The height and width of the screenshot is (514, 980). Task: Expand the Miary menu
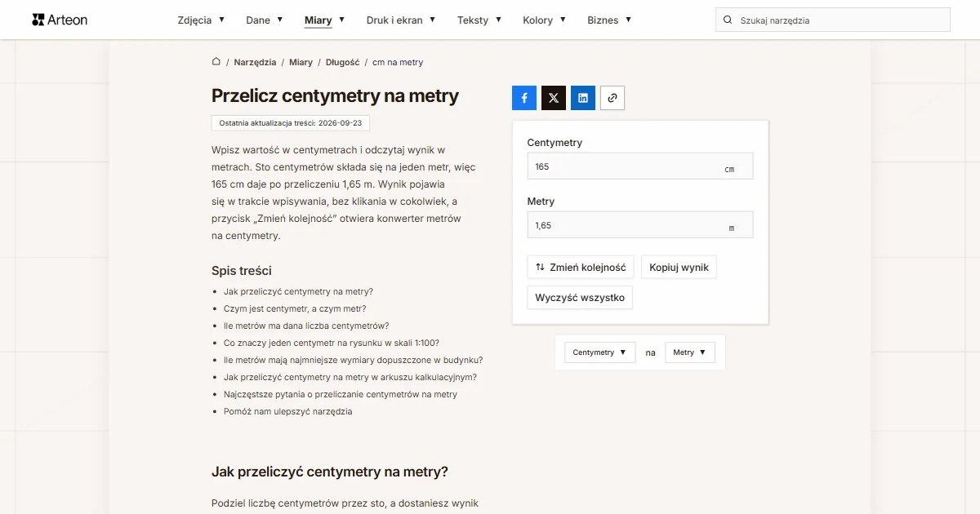point(324,20)
